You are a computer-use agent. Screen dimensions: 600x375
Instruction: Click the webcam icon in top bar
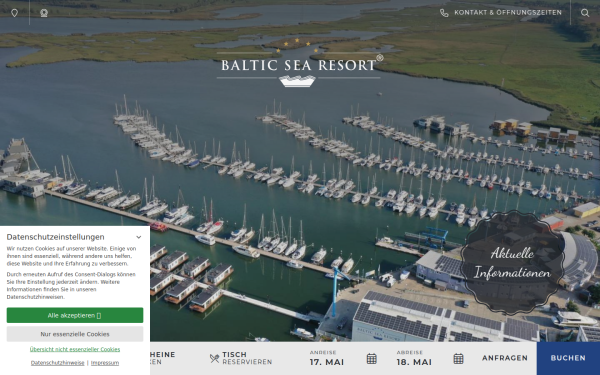44,13
